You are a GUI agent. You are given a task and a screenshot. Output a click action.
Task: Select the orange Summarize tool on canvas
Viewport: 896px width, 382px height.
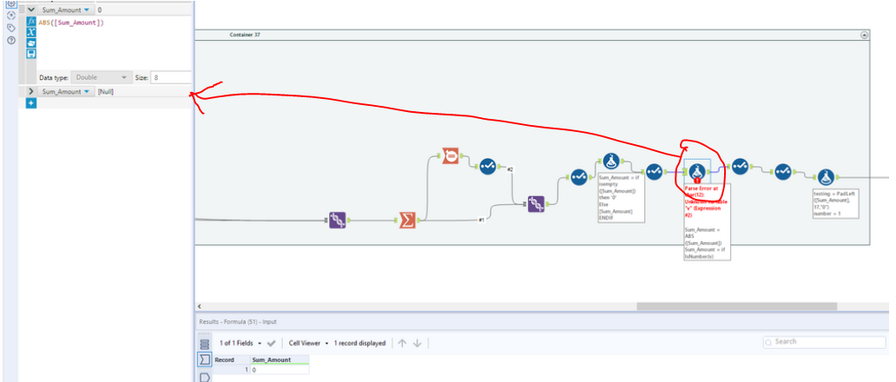tap(406, 220)
